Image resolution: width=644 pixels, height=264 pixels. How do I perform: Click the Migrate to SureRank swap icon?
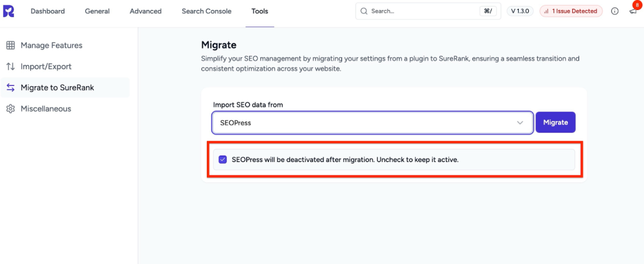tap(11, 88)
